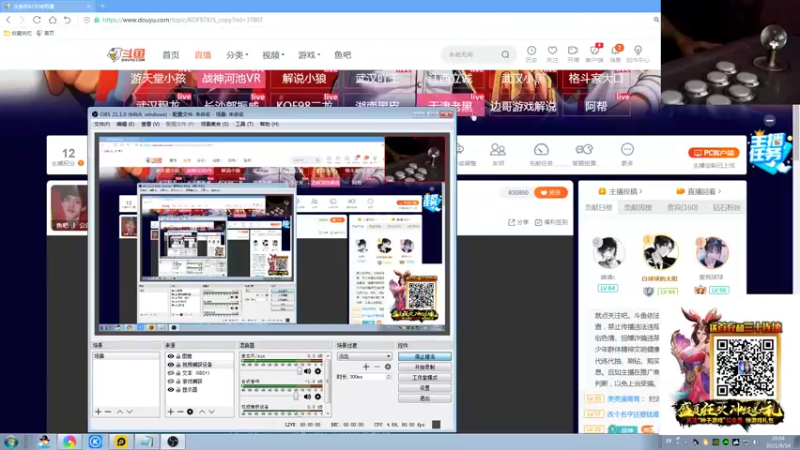The width and height of the screenshot is (800, 450).
Task: Enable 工作室模式 in OBS controls
Action: click(x=424, y=378)
